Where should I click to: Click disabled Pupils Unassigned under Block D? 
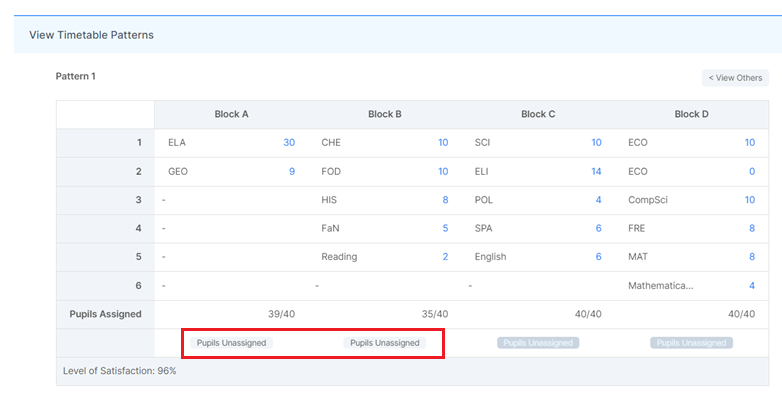point(691,343)
